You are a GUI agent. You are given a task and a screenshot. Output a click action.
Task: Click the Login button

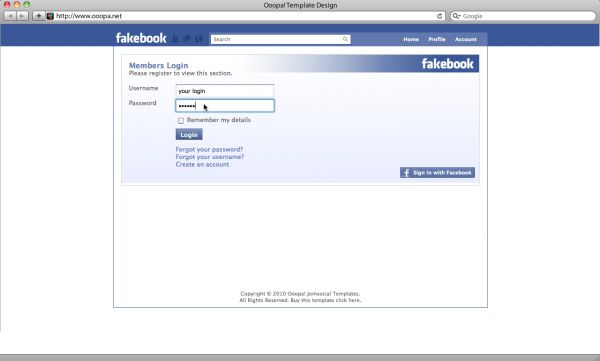pyautogui.click(x=189, y=134)
